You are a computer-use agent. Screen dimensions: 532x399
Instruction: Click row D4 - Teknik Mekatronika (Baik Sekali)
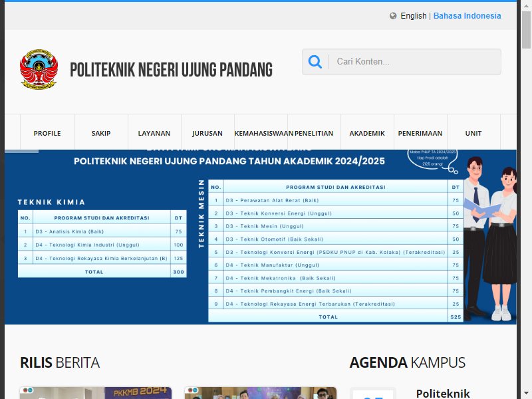coord(336,278)
